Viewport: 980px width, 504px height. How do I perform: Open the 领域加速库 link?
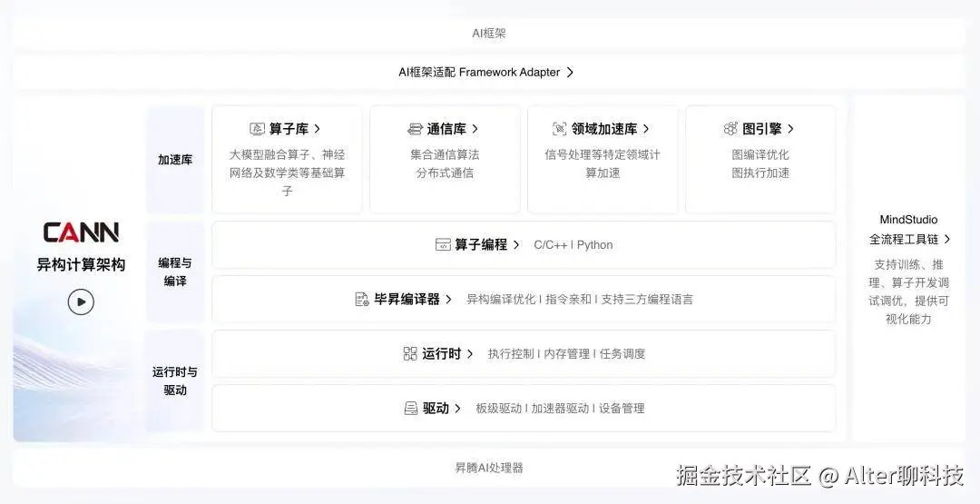(603, 129)
